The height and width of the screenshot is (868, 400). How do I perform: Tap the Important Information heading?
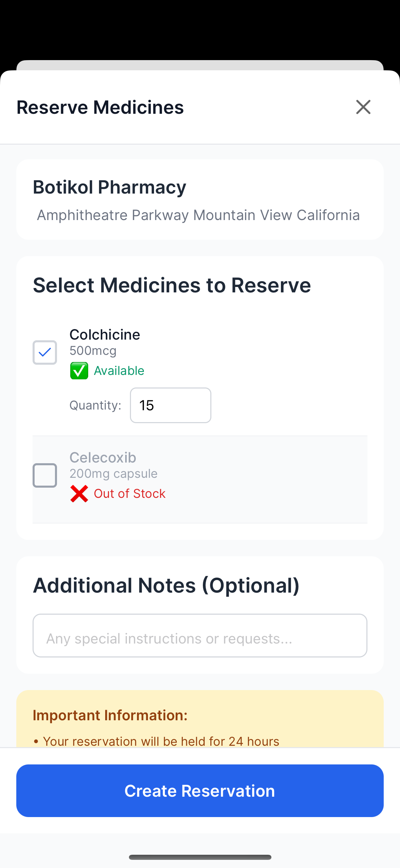point(110,715)
